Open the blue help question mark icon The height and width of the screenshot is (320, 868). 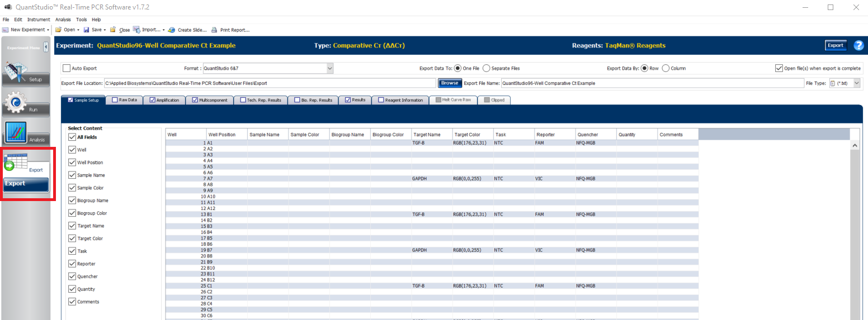(x=859, y=46)
